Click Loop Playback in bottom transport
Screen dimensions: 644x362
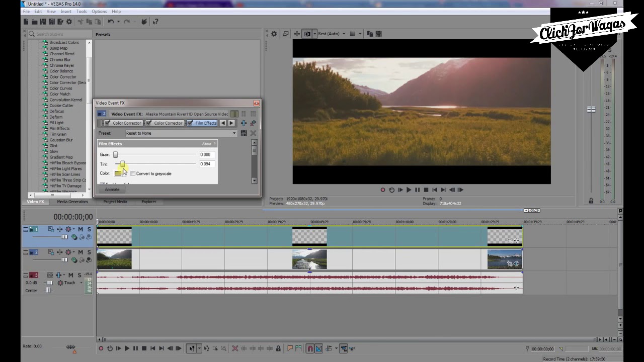coord(110,348)
